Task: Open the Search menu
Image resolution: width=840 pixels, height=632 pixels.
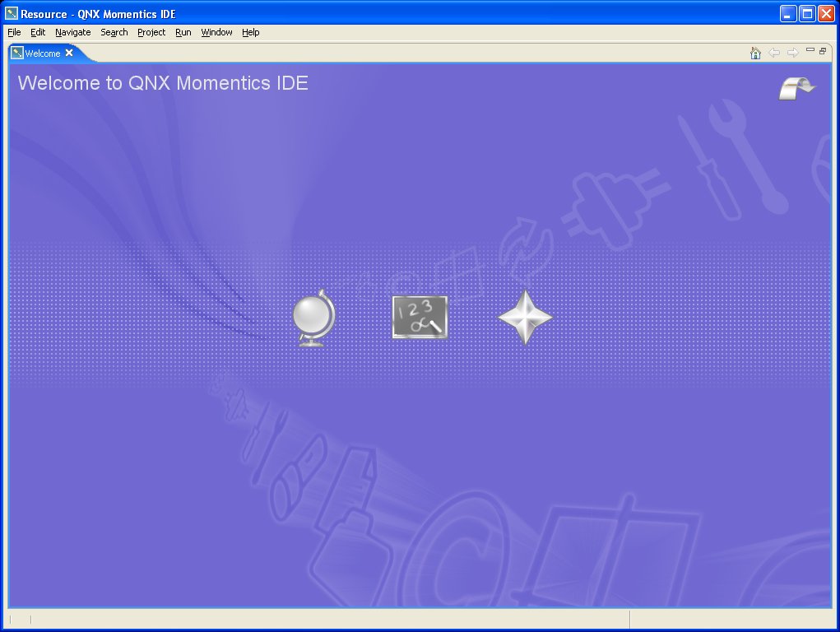Action: pos(114,32)
